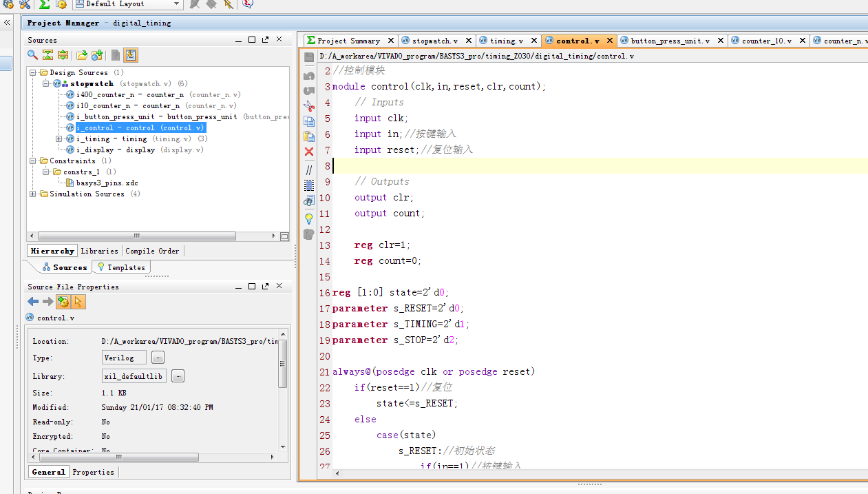Click the browse button next to Verilog type
The height and width of the screenshot is (494, 868).
(x=158, y=358)
